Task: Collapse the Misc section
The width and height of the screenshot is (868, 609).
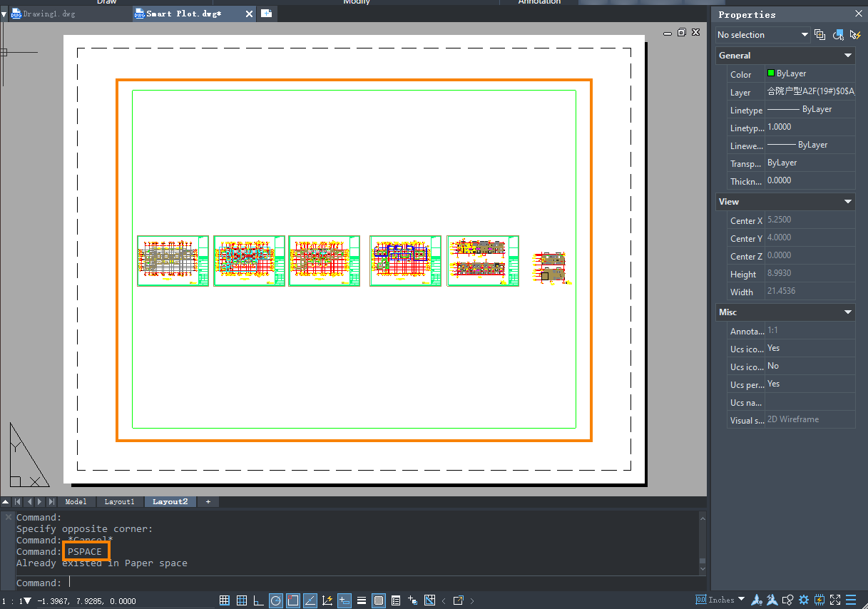Action: coord(848,312)
